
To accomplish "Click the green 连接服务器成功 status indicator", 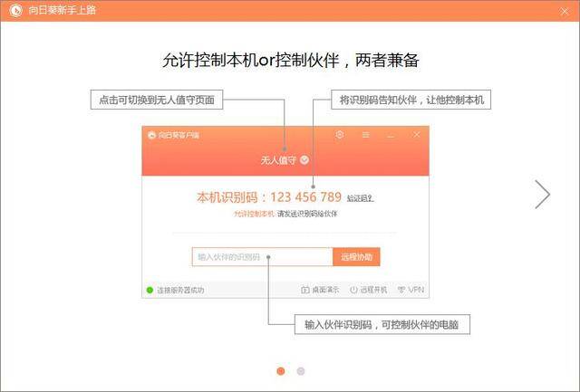I will [150, 290].
